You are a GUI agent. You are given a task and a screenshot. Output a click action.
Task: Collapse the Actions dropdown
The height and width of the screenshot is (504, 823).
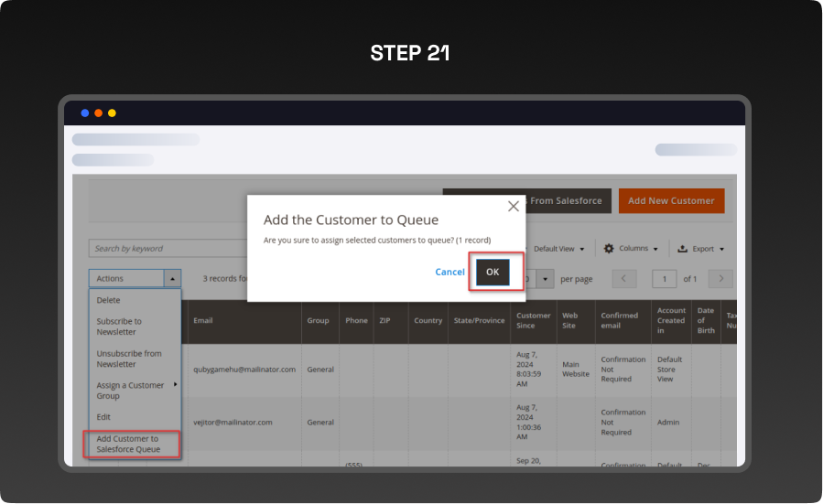(171, 279)
